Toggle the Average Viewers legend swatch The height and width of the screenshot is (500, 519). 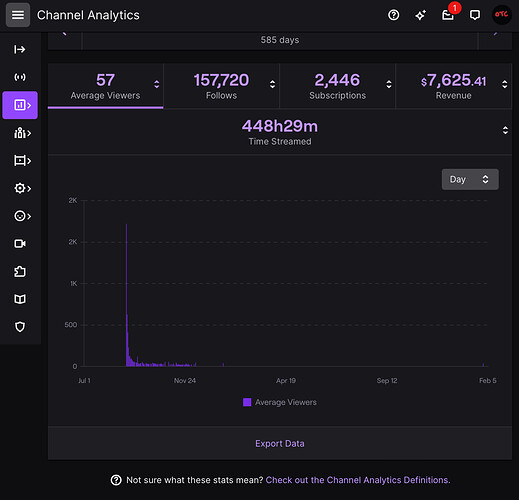pos(247,402)
